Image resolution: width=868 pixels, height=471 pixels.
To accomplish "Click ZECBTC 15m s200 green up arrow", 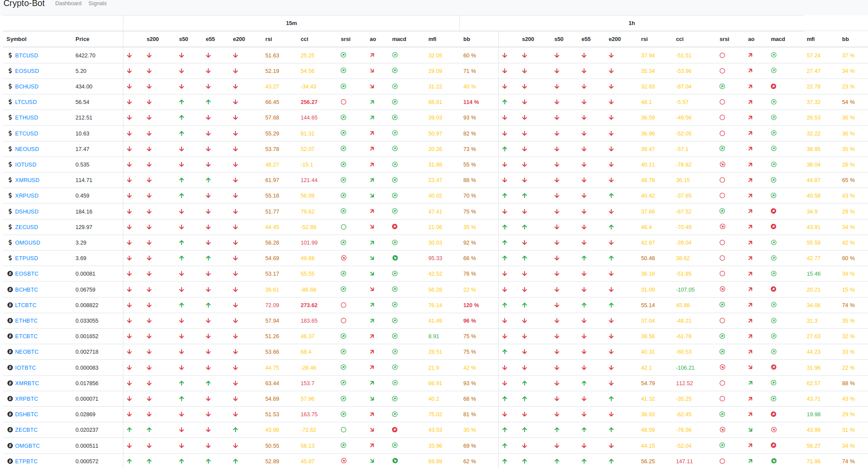I will click(x=149, y=430).
